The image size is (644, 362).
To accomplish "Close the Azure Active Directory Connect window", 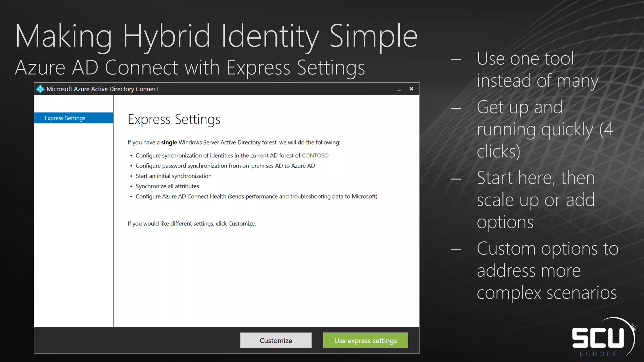I will [411, 89].
